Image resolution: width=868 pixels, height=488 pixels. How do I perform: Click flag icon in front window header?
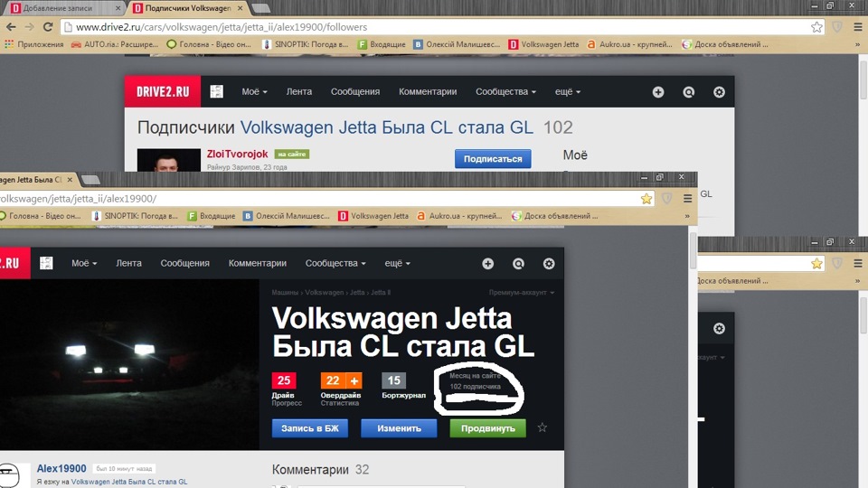(46, 263)
